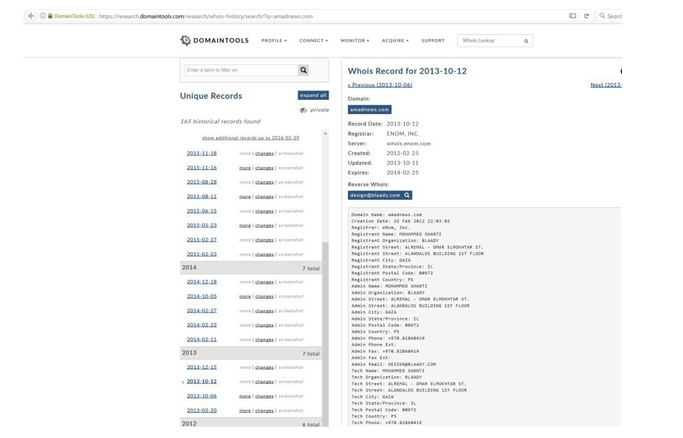Open the 2014-12-18 record
This screenshot has height=438, width=683.
(202, 282)
